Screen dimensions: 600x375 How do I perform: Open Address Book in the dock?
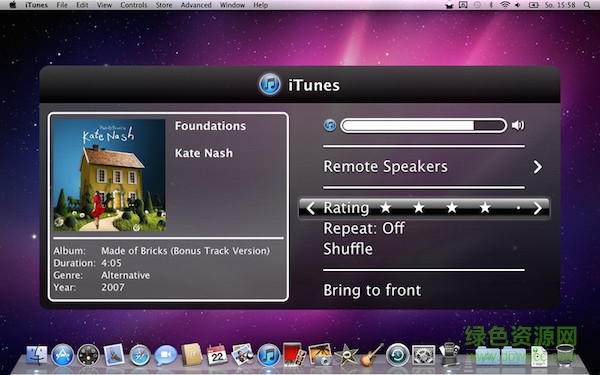coord(191,354)
